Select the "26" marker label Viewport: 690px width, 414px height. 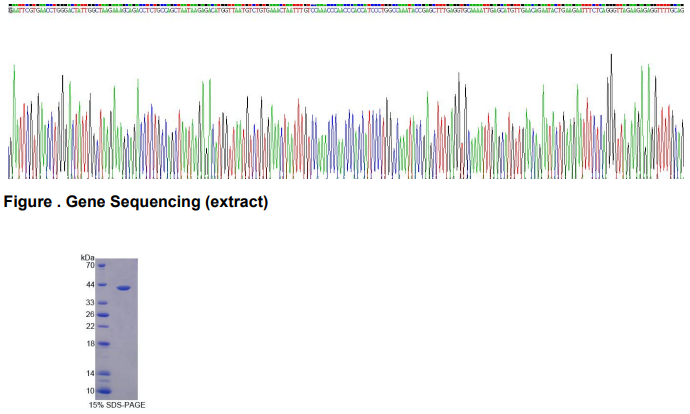click(x=90, y=314)
